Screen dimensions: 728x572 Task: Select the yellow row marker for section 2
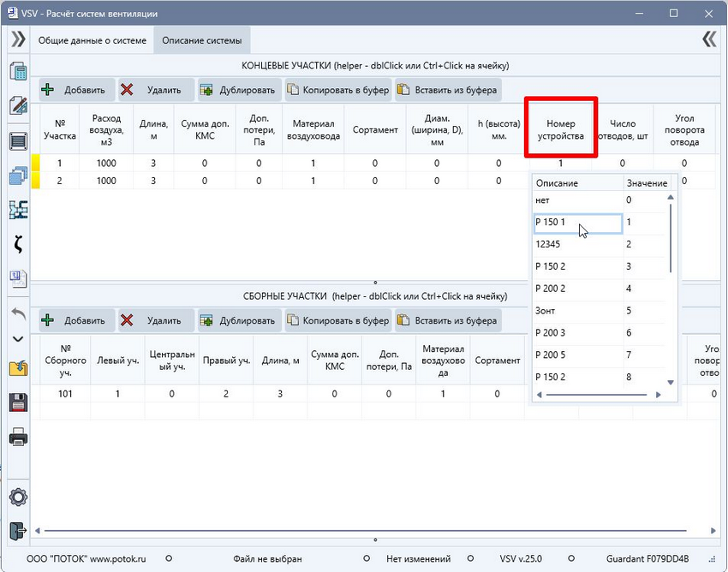coord(35,181)
